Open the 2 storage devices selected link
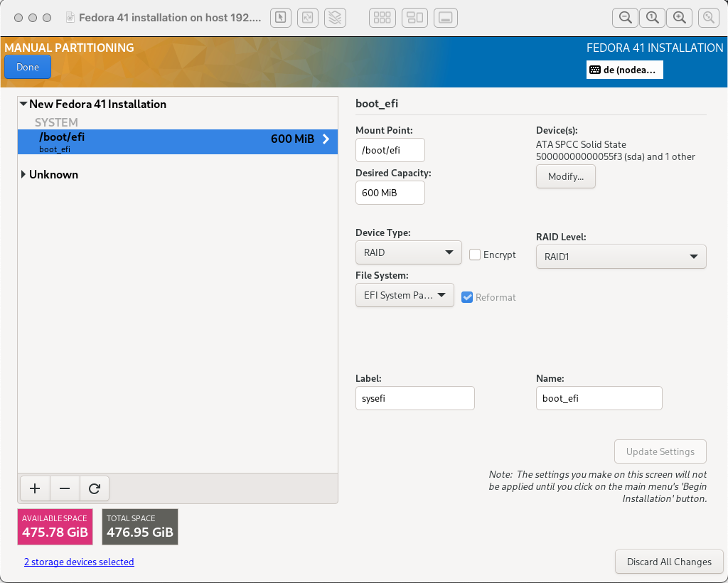This screenshot has width=728, height=583. [x=79, y=562]
